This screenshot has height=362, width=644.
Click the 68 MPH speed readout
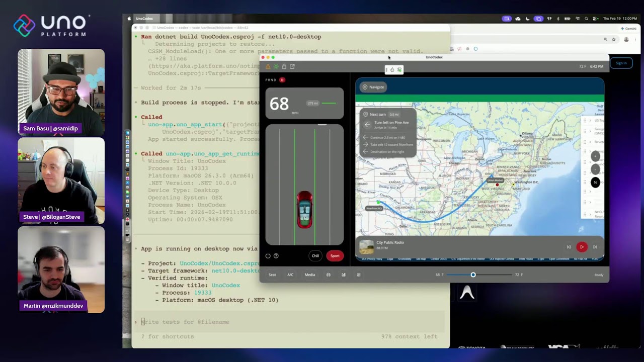coord(279,104)
